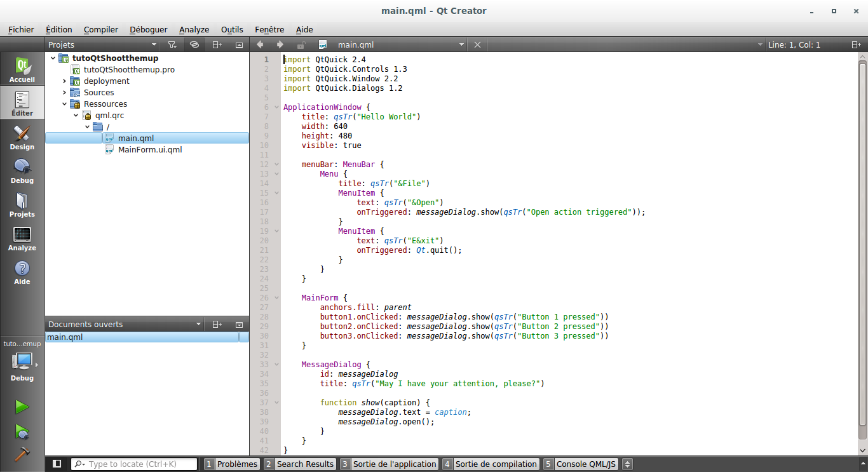
Task: Open the Projets mode
Action: (x=22, y=205)
